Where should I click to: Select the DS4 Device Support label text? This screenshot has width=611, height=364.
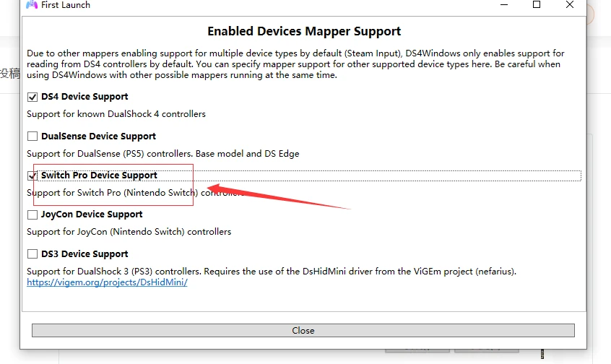tap(84, 97)
